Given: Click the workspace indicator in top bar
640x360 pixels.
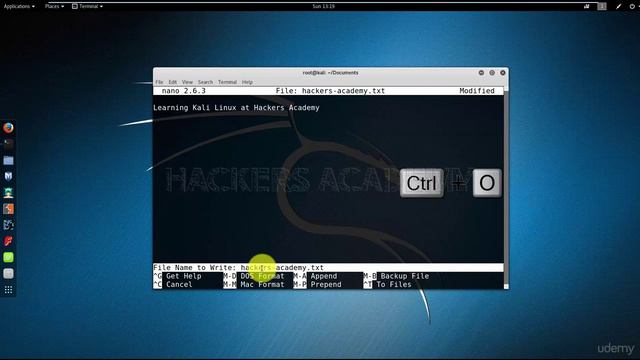Looking at the screenshot, I should tap(602, 6).
